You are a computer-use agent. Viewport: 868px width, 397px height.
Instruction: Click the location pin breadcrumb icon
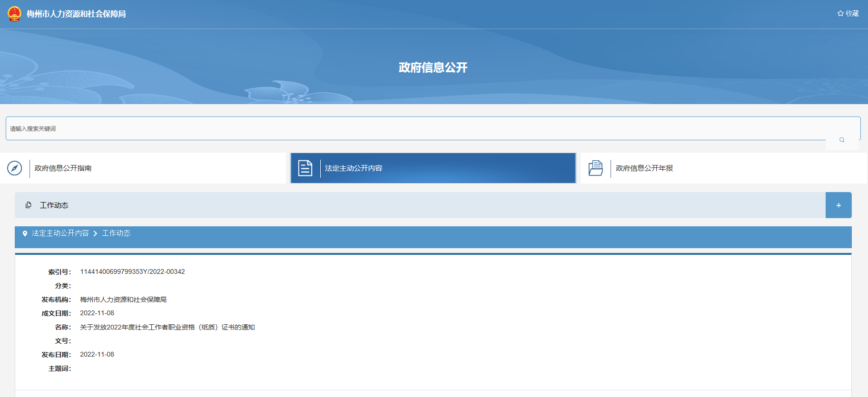[25, 233]
